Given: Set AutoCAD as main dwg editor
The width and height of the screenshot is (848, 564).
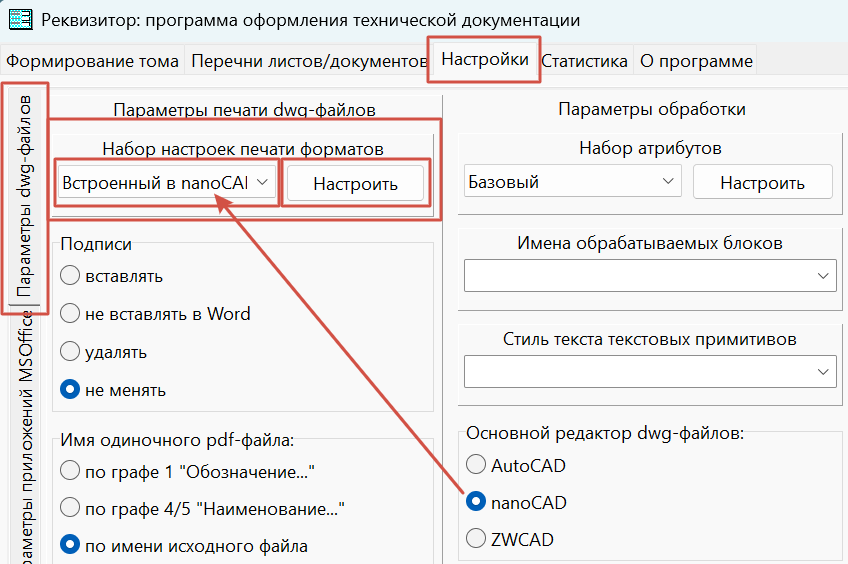Looking at the screenshot, I should 516,465.
